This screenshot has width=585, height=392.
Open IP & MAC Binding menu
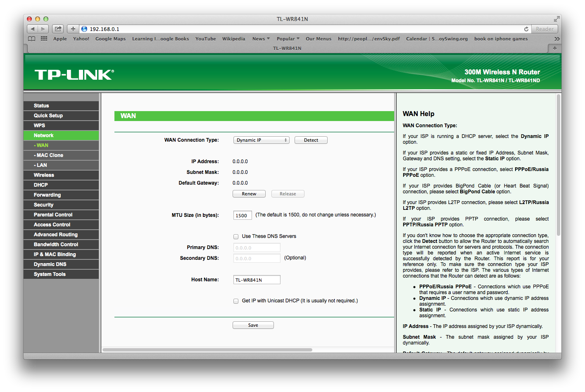[61, 254]
